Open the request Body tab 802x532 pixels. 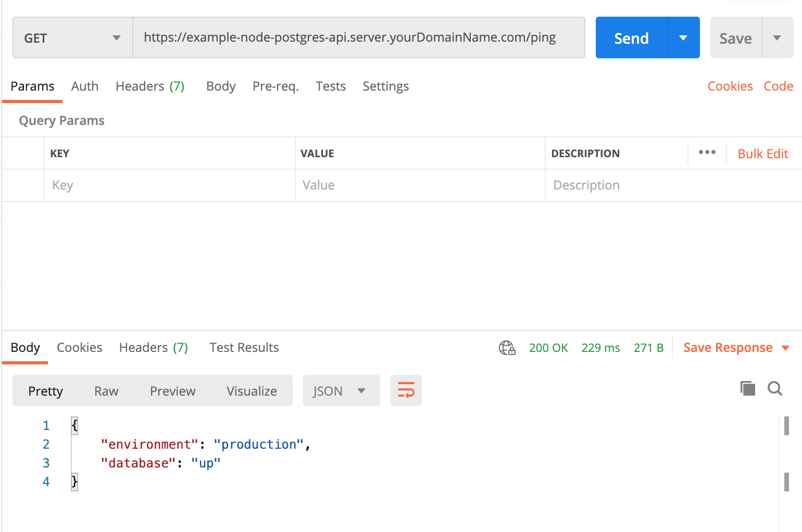(221, 86)
